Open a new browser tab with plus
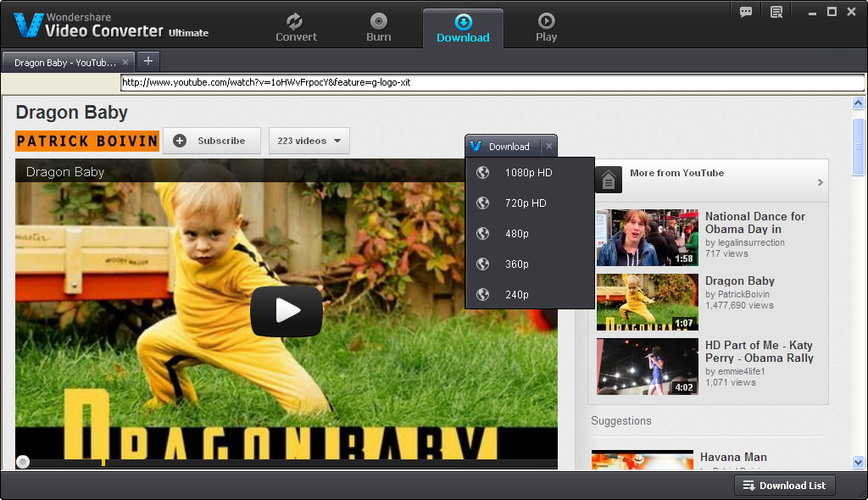The height and width of the screenshot is (500, 868). pyautogui.click(x=148, y=61)
